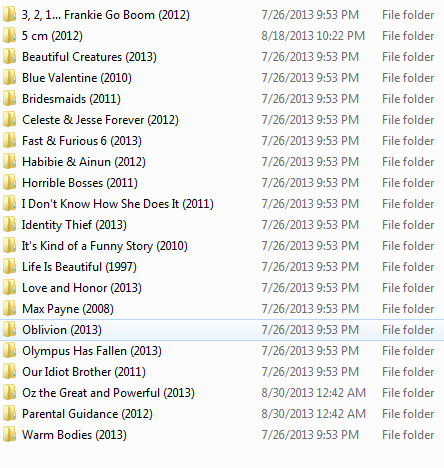Click Love and Honor (2013) folder name

pos(82,288)
